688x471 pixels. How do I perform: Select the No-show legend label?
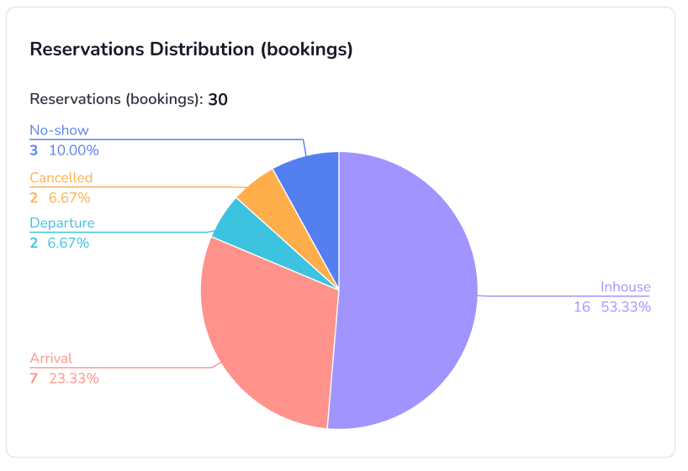point(59,130)
